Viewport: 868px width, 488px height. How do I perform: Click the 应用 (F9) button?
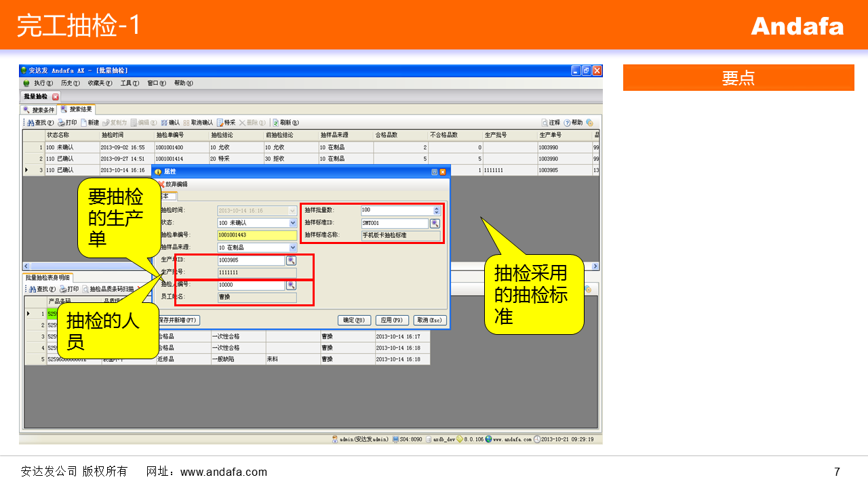tap(392, 321)
